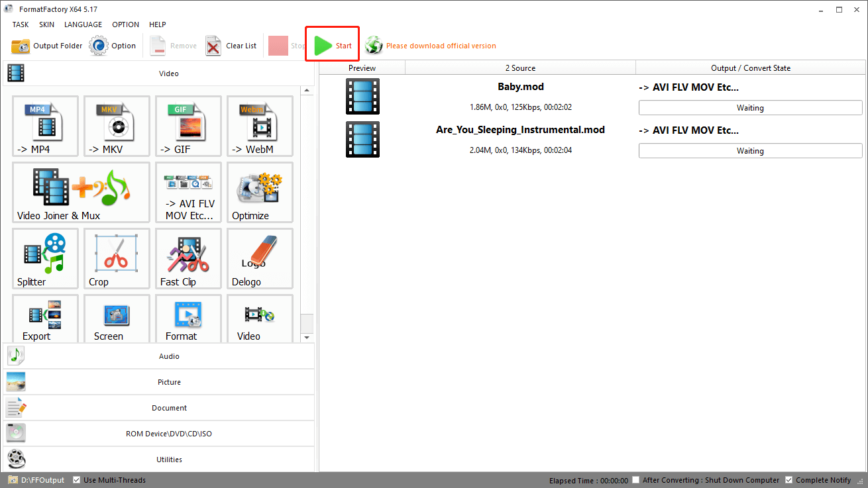Select -> AVI FLV MOV Etc tool
Screen dimensions: 868x488
(x=188, y=192)
